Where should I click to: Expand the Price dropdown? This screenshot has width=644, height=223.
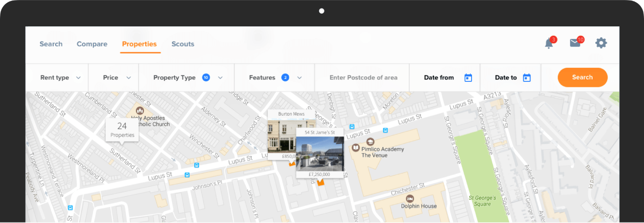(x=117, y=78)
